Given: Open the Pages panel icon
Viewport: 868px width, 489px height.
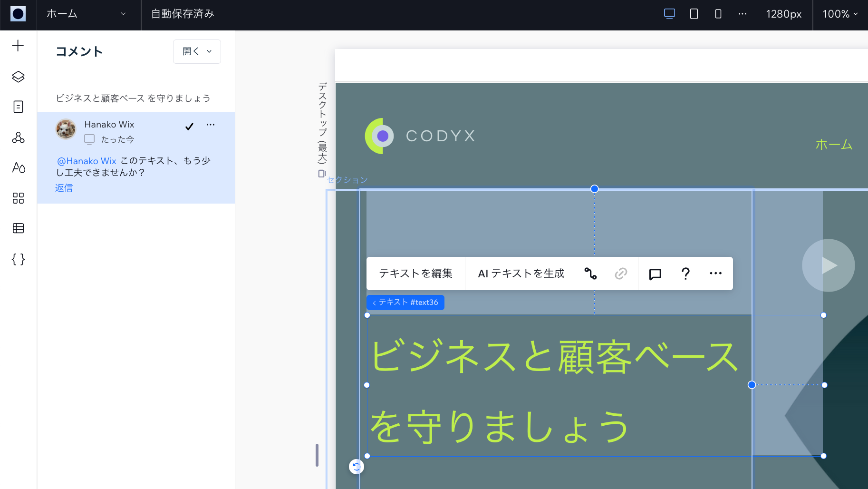Looking at the screenshot, I should (18, 107).
